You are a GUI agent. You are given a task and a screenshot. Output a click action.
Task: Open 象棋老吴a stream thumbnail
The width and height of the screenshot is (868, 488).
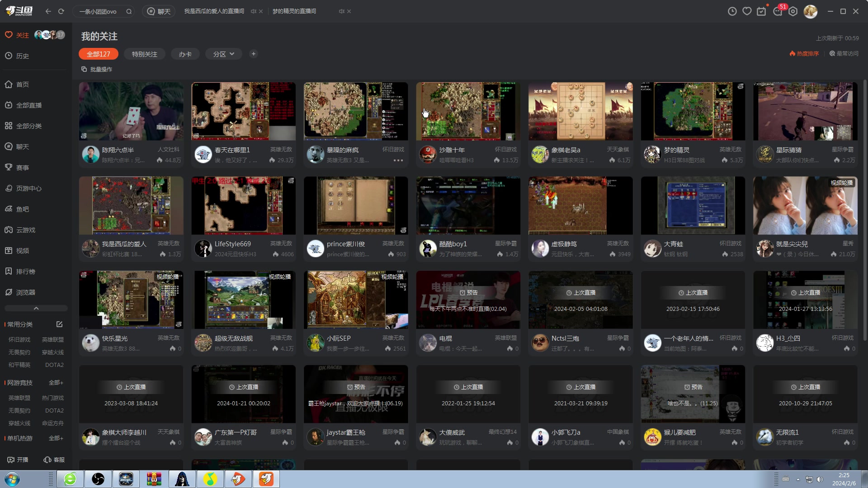coord(580,111)
